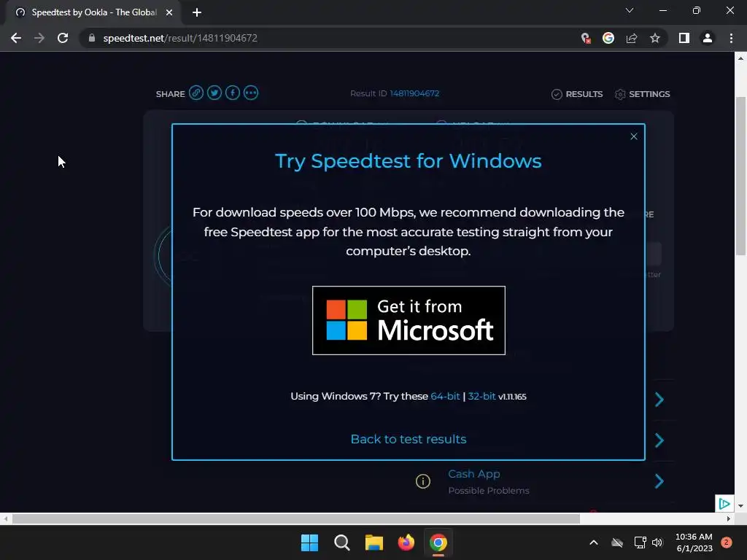
Task: Click the horizontal scrollbar thumb
Action: [x=296, y=518]
